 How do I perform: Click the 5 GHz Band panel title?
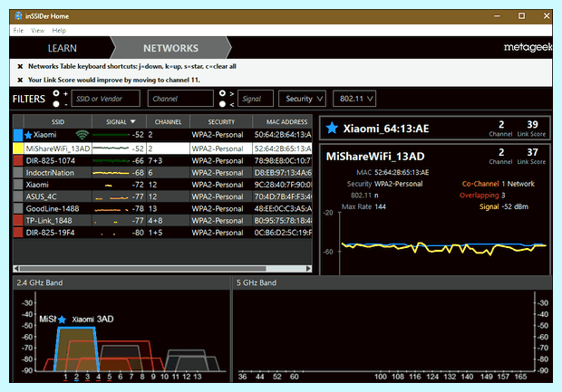click(257, 282)
